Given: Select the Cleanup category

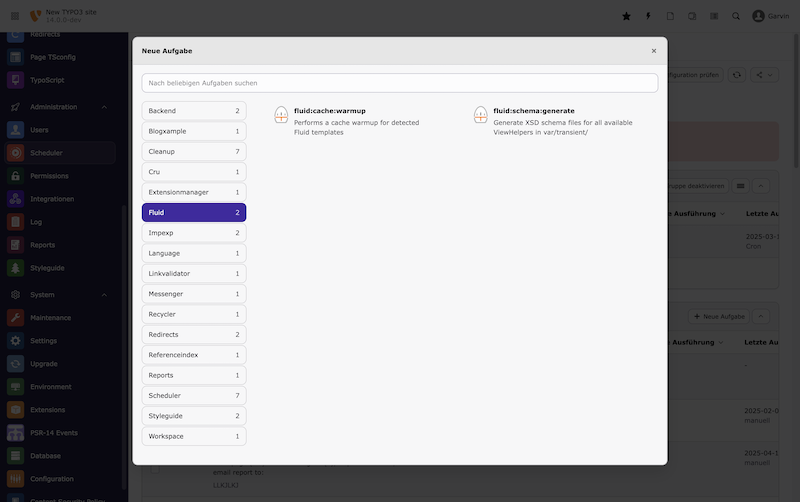Looking at the screenshot, I should pos(194,151).
